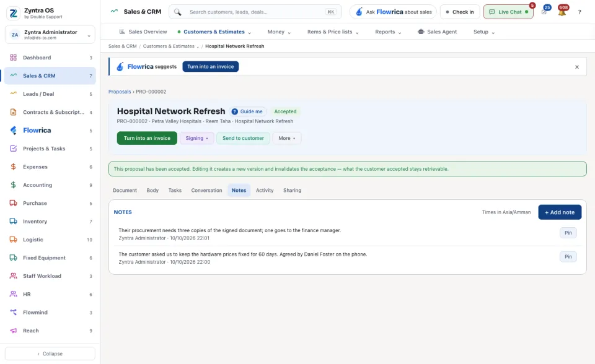Open the Signing dropdown button
This screenshot has width=595, height=364.
coord(196,139)
